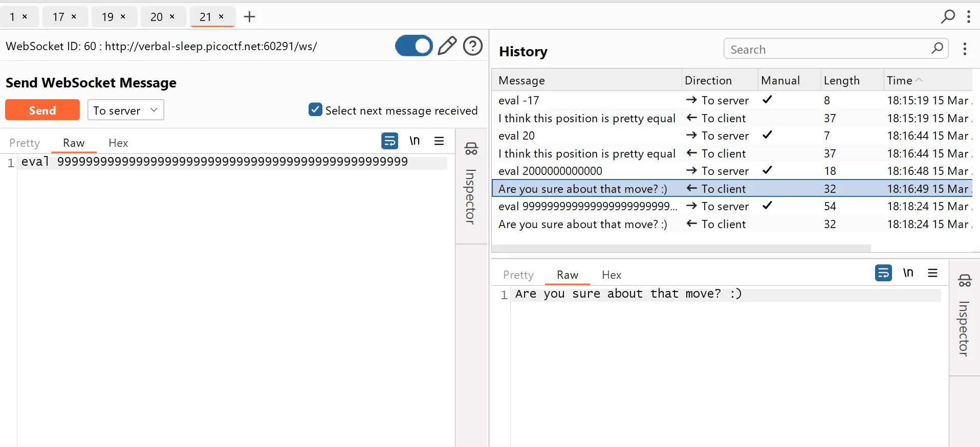Select the Hex tab in message editor
Screen dimensions: 980x447
point(118,143)
